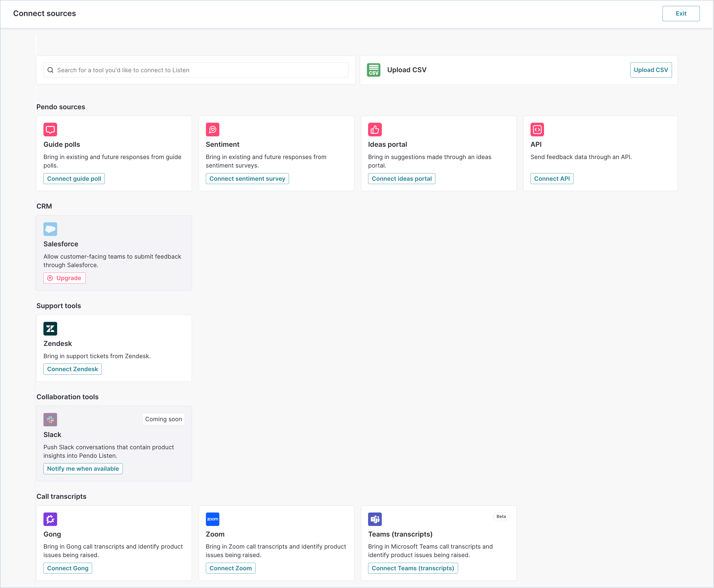The height and width of the screenshot is (588, 714).
Task: Click the Support tools section heading
Action: pyautogui.click(x=59, y=306)
